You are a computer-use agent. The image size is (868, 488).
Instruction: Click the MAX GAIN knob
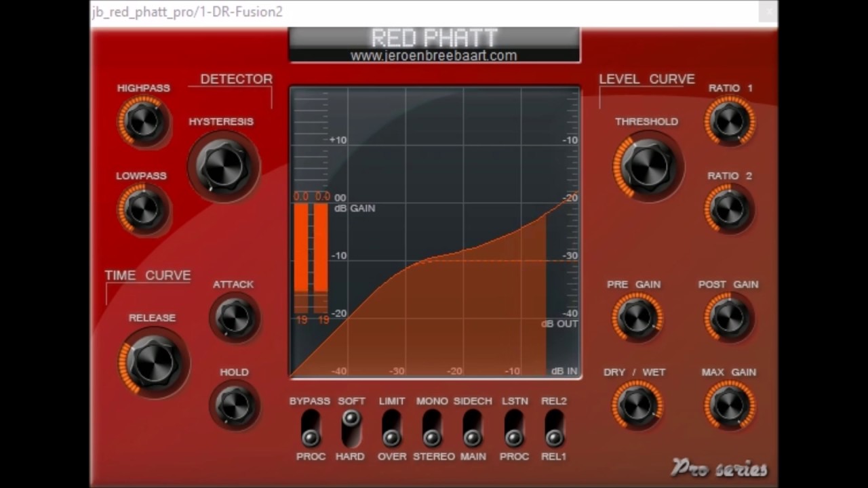730,405
